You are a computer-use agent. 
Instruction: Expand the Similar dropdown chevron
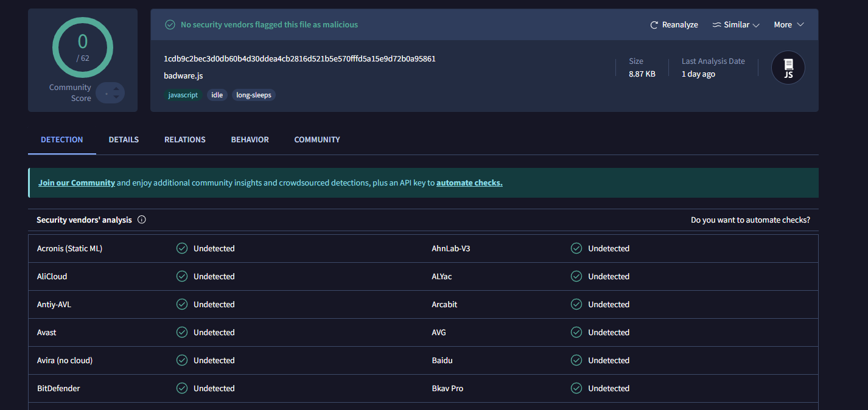tap(756, 25)
